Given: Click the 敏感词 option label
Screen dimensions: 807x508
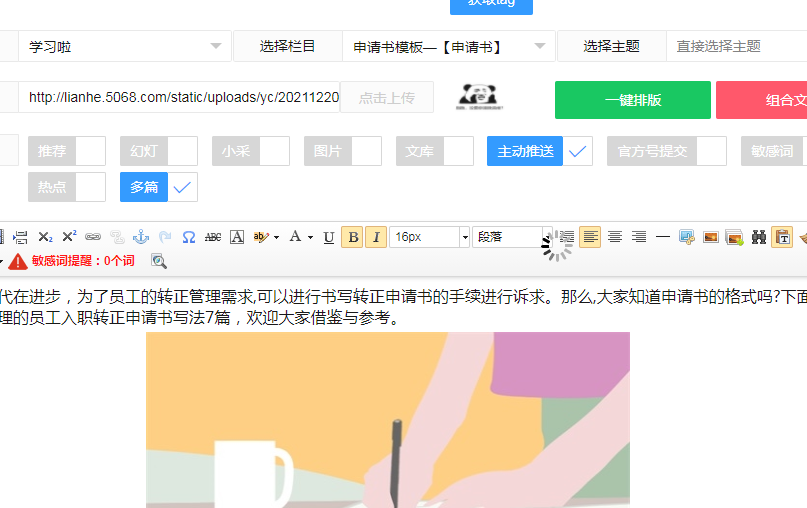Looking at the screenshot, I should [x=771, y=151].
